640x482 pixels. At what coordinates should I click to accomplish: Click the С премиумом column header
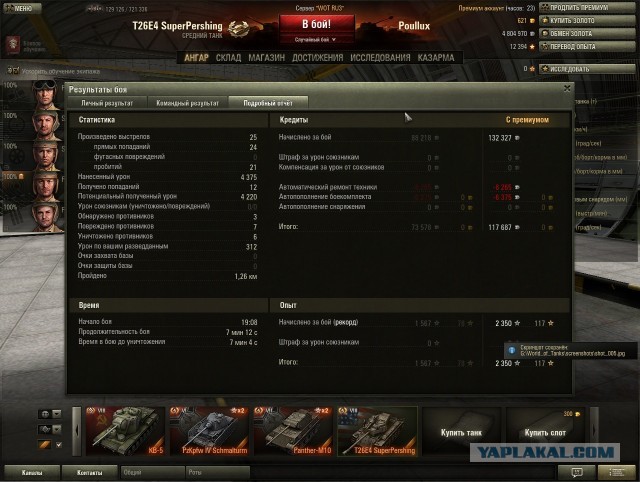[x=527, y=120]
